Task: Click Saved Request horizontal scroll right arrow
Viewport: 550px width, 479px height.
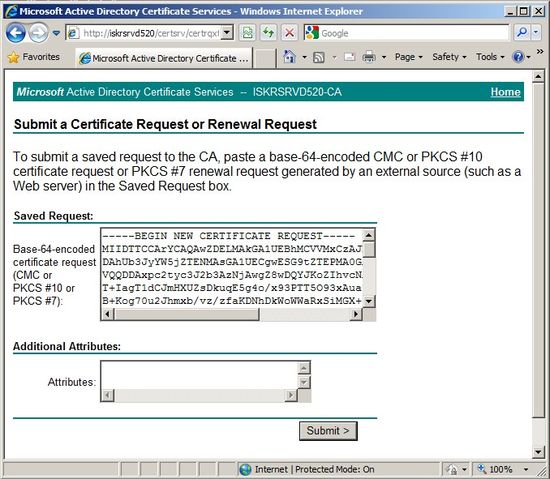Action: click(356, 314)
